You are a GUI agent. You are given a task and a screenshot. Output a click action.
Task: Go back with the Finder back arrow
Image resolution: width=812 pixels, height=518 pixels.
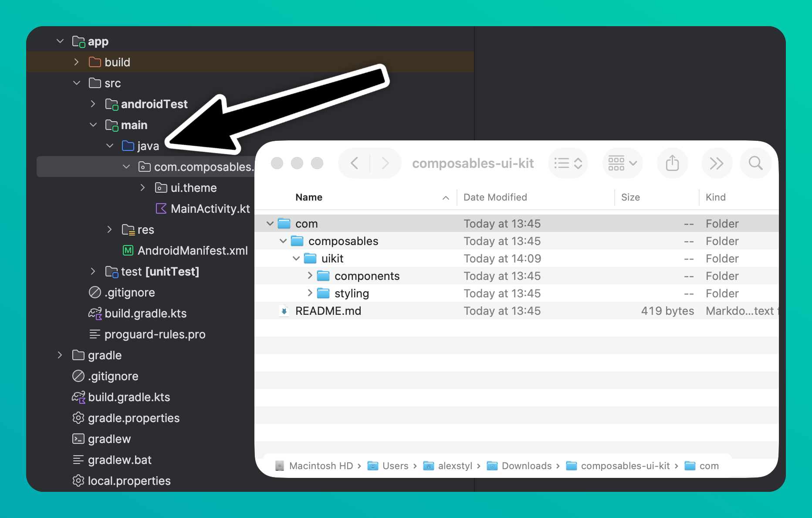click(x=355, y=164)
